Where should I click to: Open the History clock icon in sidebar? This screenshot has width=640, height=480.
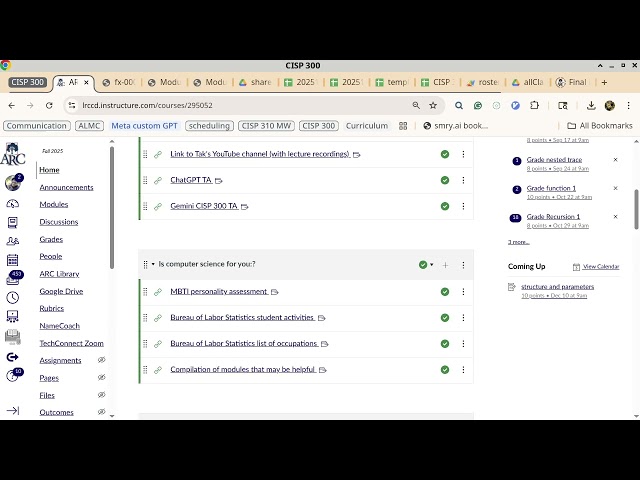click(x=13, y=297)
